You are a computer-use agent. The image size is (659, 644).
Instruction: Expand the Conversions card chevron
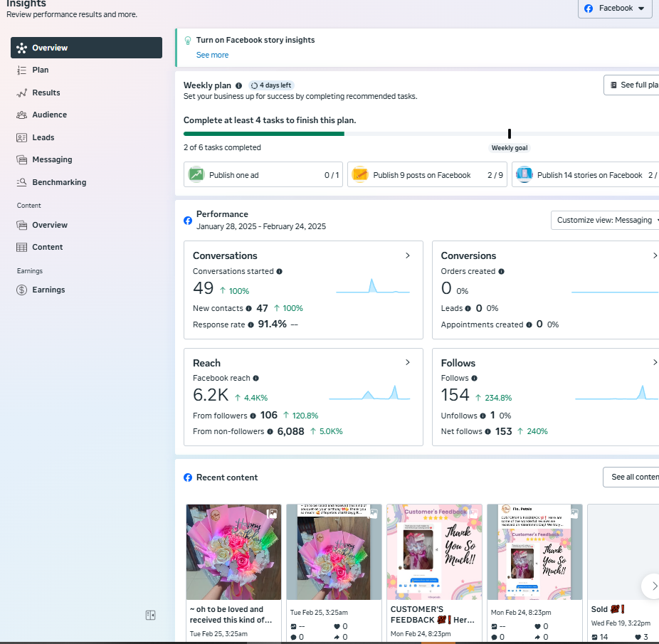tap(655, 255)
